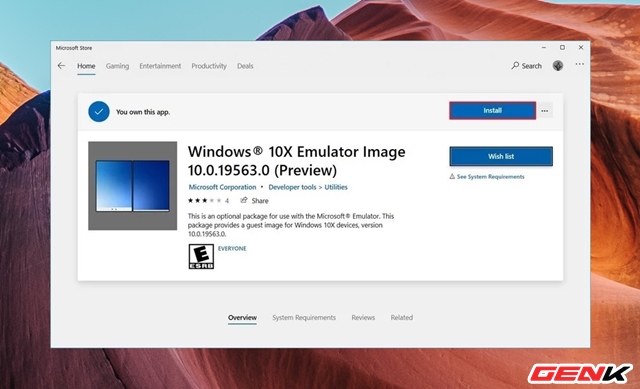Open the Entertainment tab

pos(160,66)
